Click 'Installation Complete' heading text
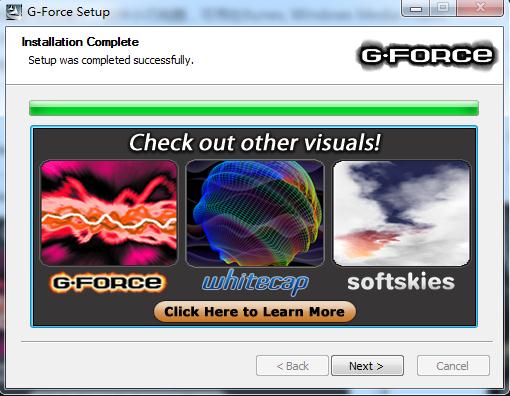510x396 pixels. [x=80, y=42]
